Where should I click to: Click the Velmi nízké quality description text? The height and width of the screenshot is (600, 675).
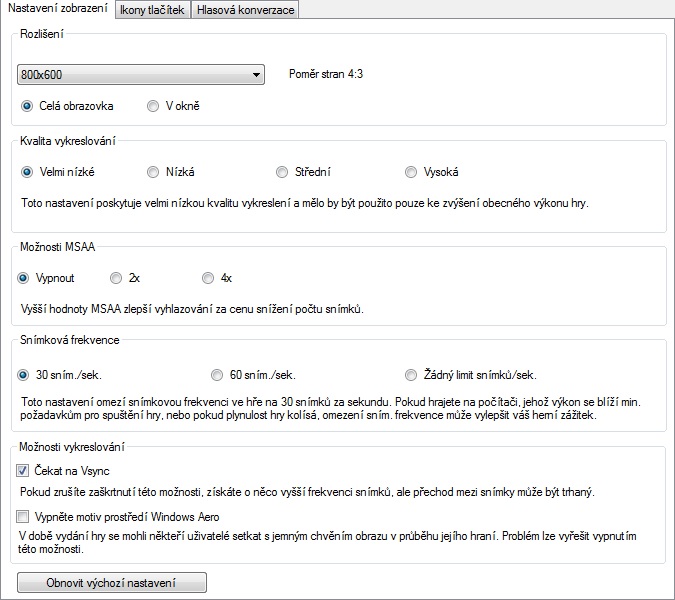pos(304,203)
